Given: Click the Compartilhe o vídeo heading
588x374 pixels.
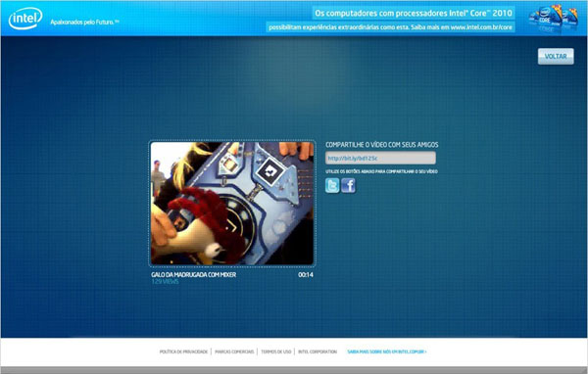Looking at the screenshot, I should (382, 145).
